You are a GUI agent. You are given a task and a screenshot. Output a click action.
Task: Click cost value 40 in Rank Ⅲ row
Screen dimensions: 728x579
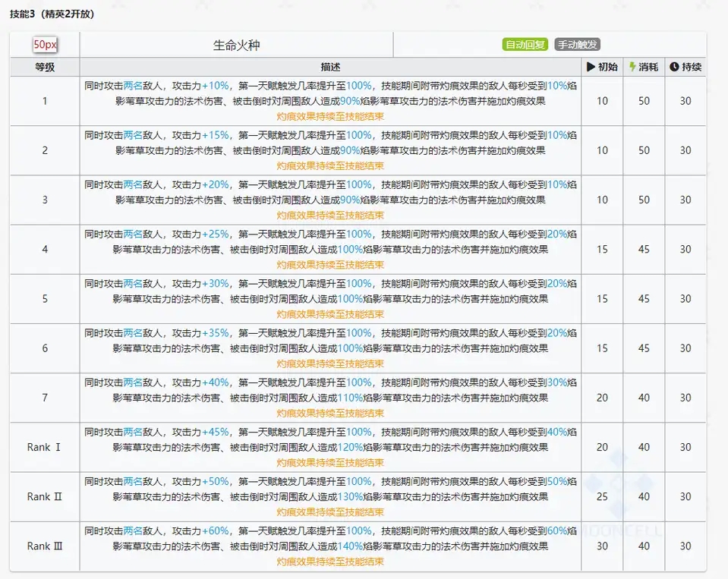pos(644,546)
